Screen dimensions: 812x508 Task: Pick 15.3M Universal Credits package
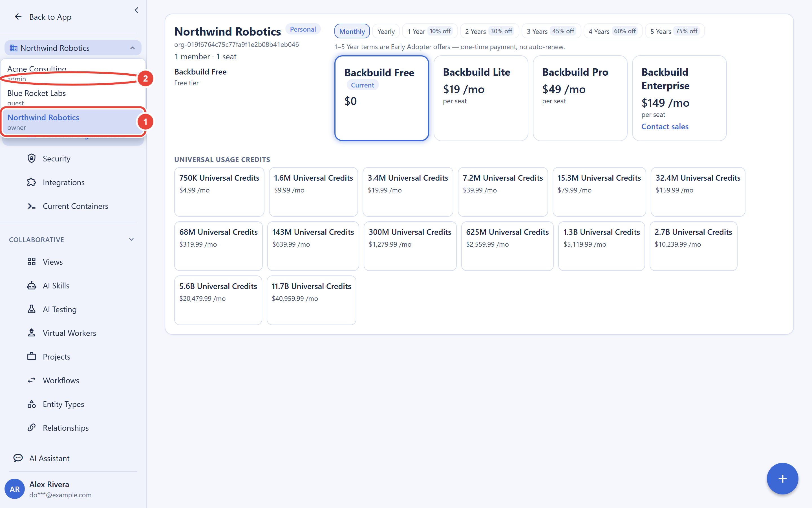(599, 192)
